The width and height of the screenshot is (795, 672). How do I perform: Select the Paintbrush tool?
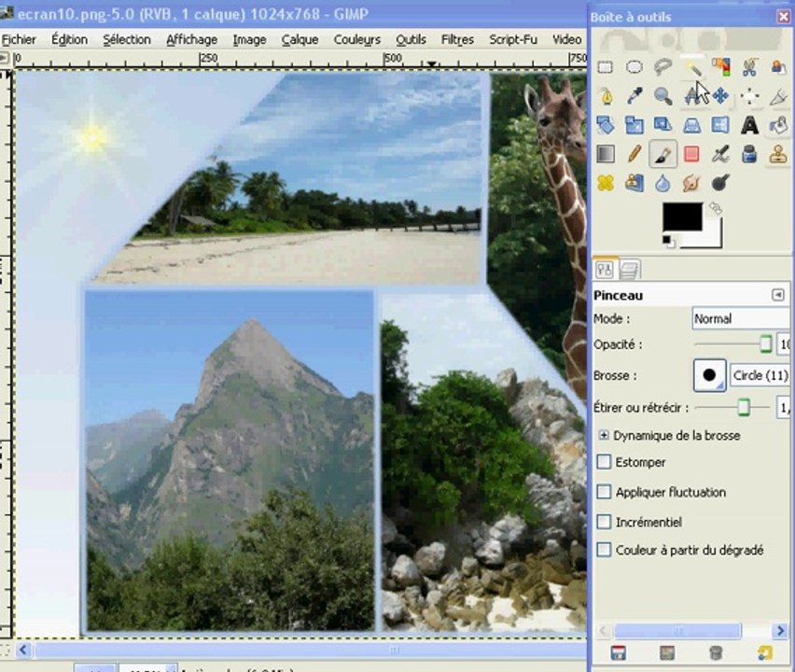(662, 154)
